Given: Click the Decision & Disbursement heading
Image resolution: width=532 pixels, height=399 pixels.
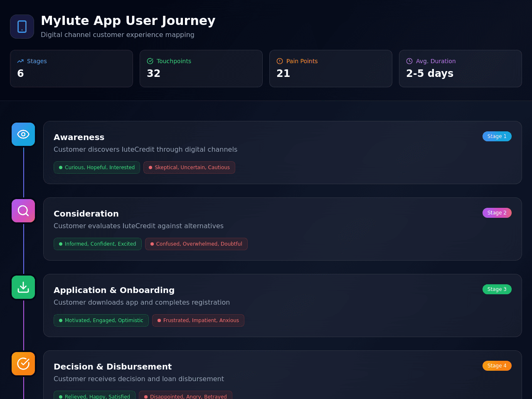Looking at the screenshot, I should click(113, 367).
